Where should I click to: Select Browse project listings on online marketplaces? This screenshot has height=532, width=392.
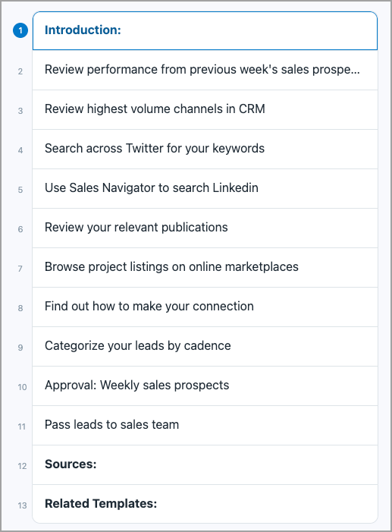point(205,267)
